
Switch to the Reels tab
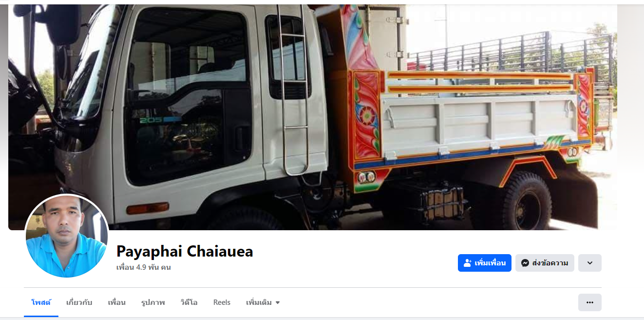[222, 302]
